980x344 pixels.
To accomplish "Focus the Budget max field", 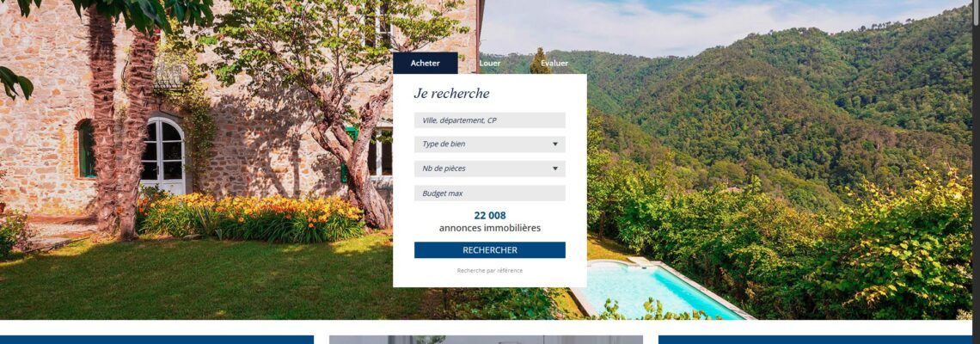I will [489, 193].
